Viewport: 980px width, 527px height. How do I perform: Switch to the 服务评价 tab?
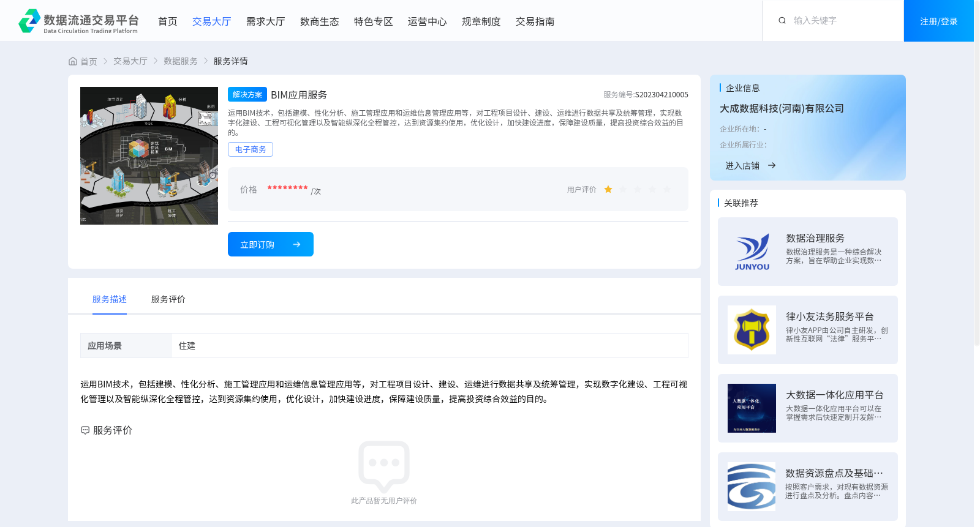point(168,299)
